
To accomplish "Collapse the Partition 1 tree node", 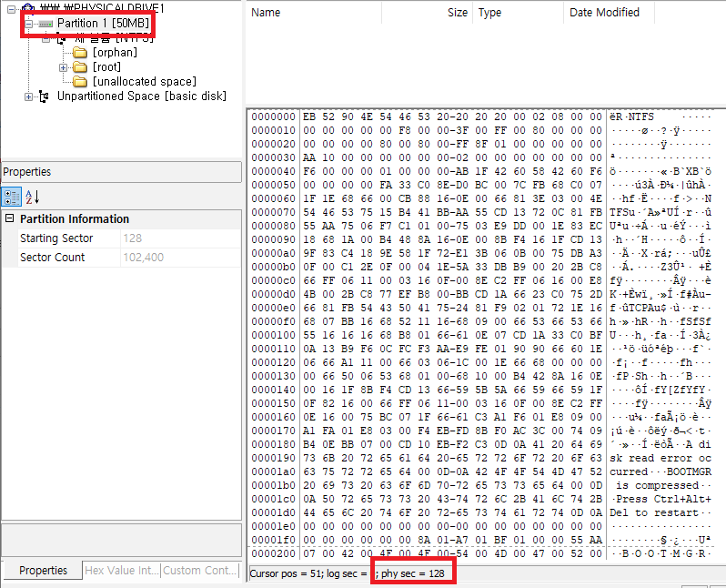I will [29, 23].
